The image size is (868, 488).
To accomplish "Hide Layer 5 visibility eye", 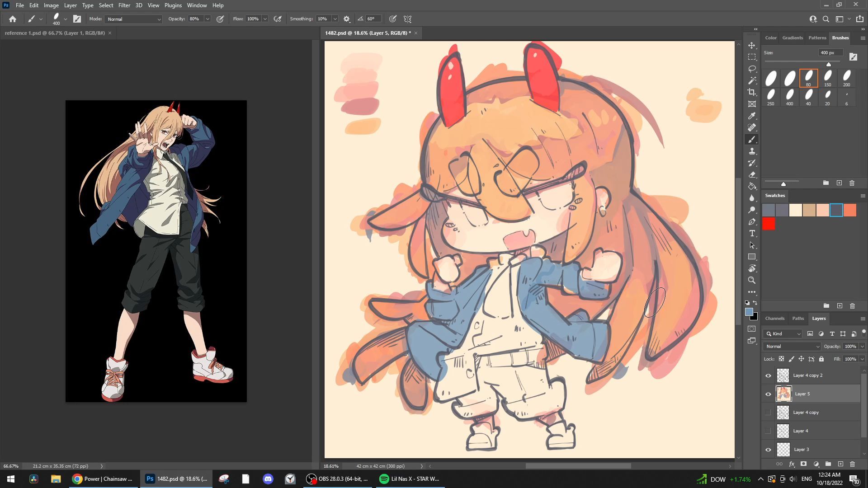I will [x=768, y=394].
